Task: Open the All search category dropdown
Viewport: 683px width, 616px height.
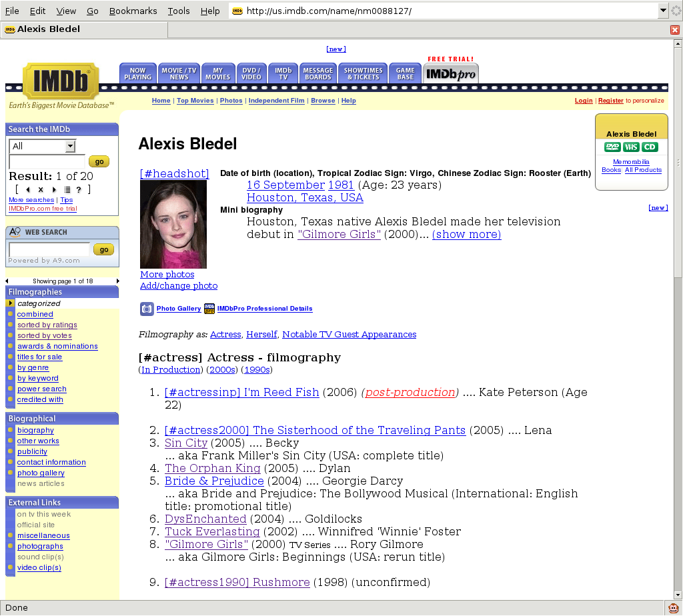Action: [42, 146]
